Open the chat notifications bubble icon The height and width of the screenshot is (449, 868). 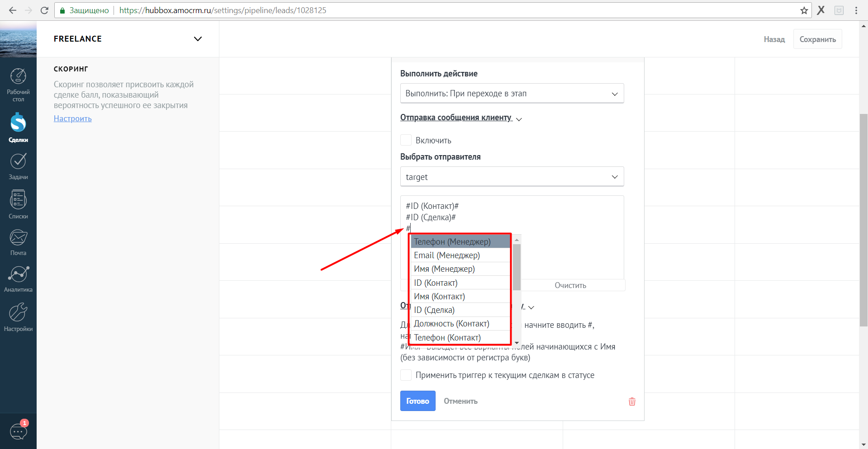coord(19,431)
